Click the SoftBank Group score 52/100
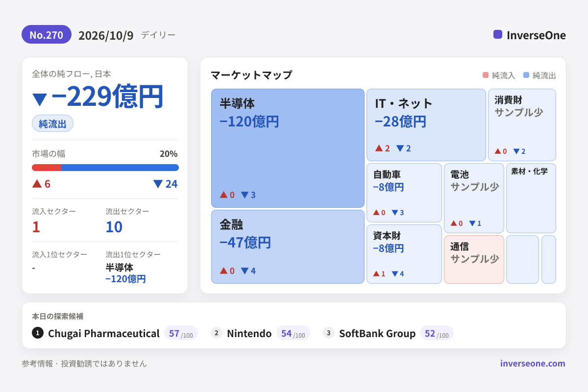 [437, 333]
